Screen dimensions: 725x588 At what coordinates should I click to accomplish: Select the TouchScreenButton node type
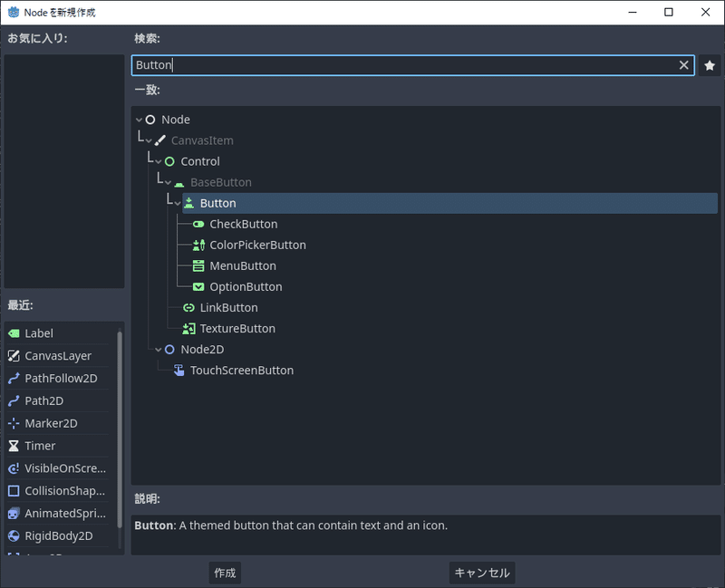point(242,371)
